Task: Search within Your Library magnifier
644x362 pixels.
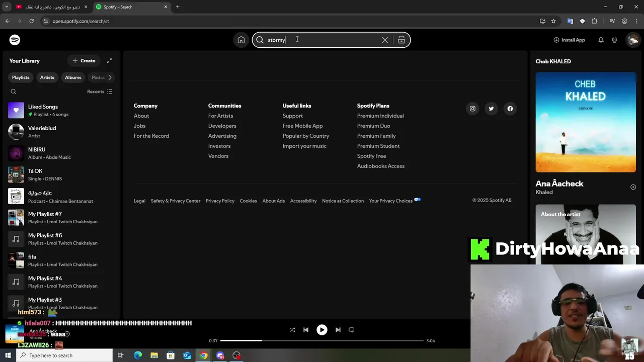Action: (14, 92)
